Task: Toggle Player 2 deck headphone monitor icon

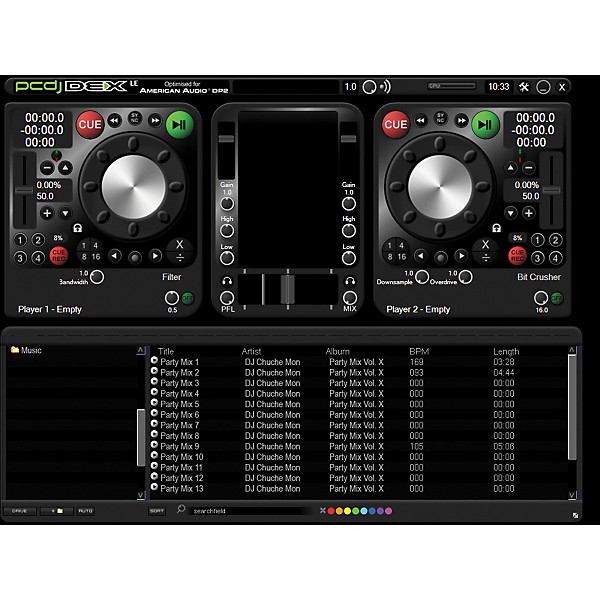Action: point(497,228)
